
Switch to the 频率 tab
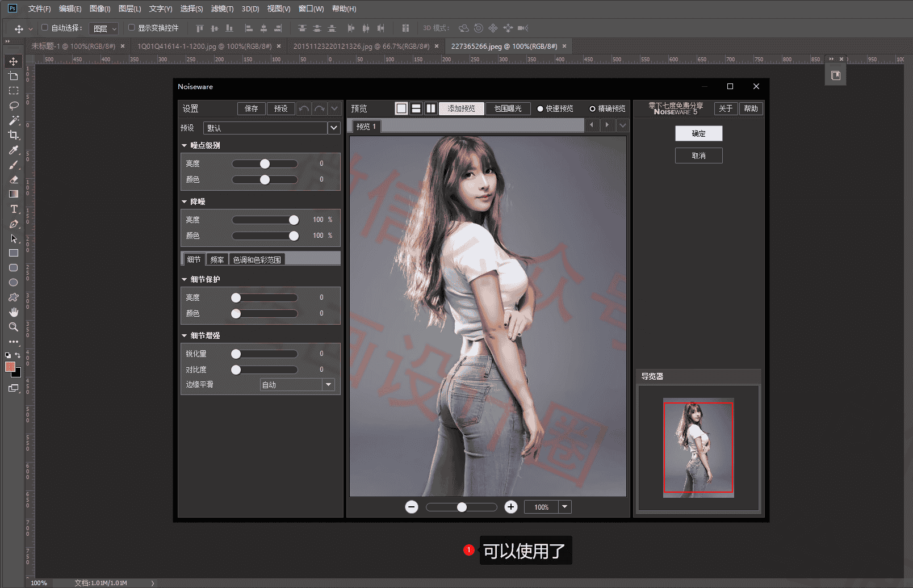[x=217, y=259]
